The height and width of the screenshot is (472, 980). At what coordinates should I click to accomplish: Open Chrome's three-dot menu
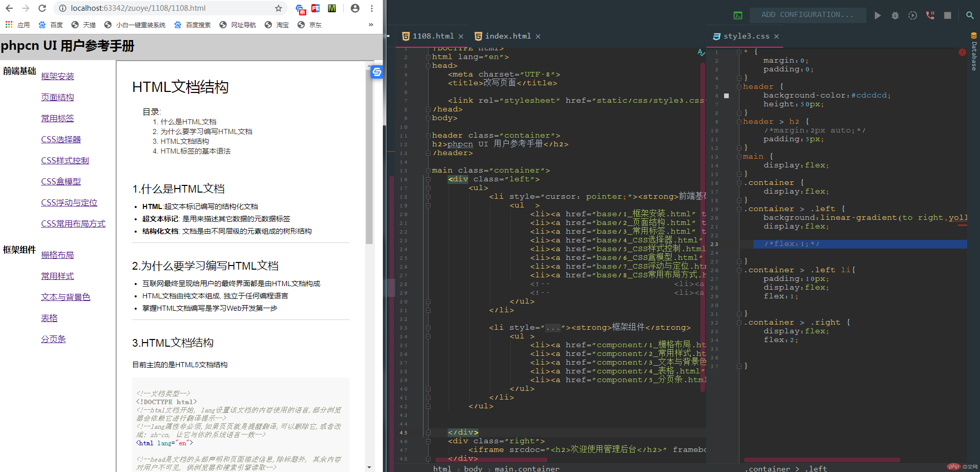click(372, 8)
